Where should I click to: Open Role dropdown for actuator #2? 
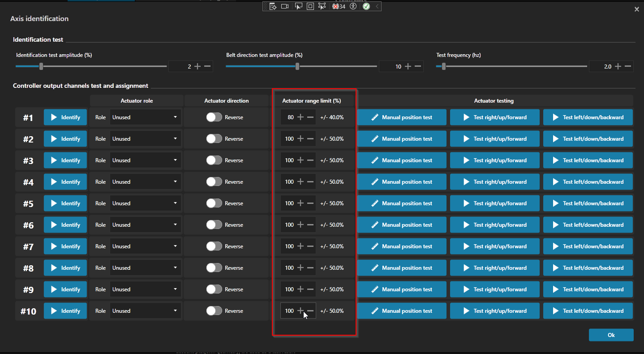(146, 139)
